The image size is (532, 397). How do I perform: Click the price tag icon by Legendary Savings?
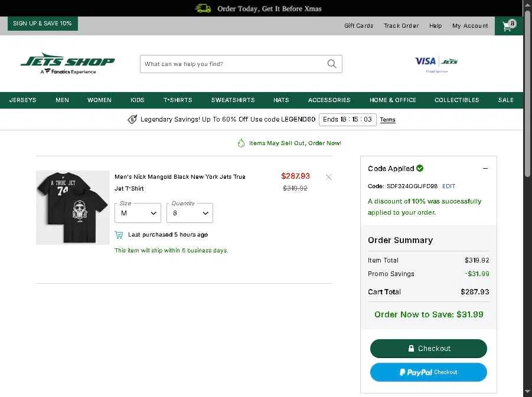[132, 119]
